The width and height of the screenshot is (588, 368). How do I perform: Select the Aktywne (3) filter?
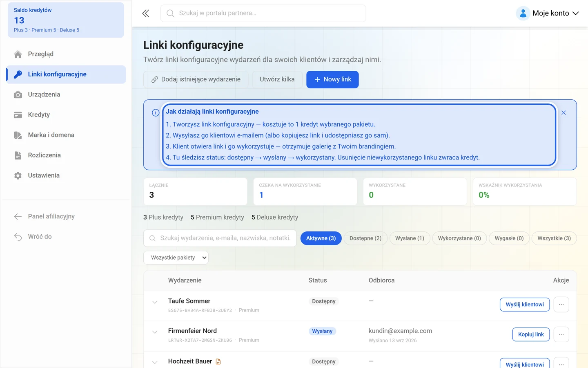point(321,238)
